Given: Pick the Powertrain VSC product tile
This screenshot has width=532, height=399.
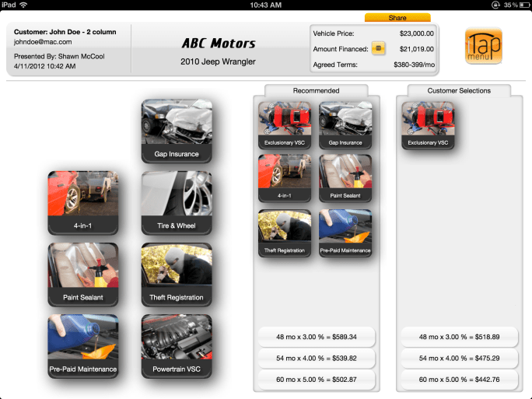Looking at the screenshot, I should click(x=177, y=345).
